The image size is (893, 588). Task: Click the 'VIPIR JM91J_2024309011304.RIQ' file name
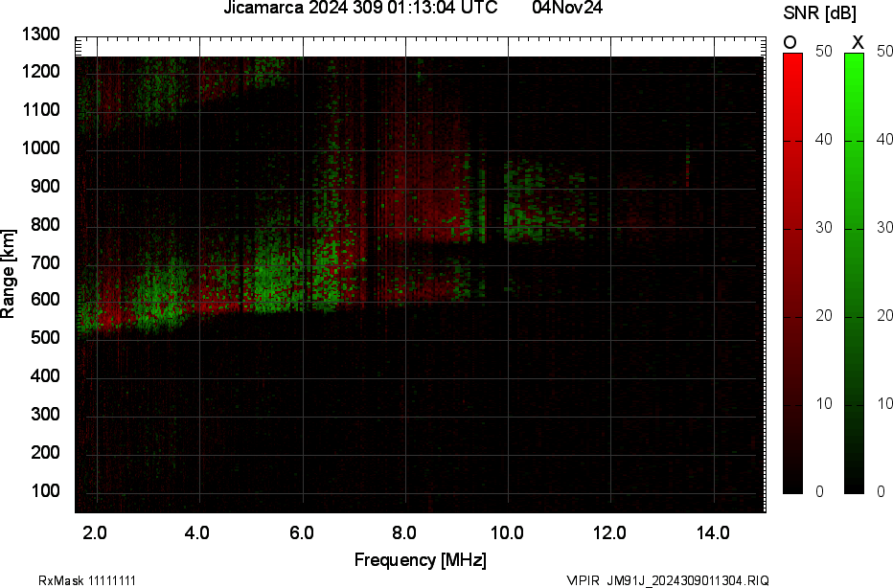pyautogui.click(x=668, y=580)
